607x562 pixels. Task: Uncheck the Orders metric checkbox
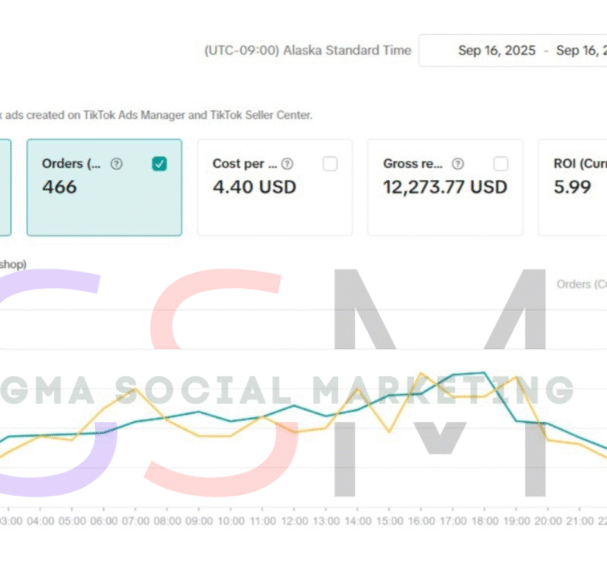tap(159, 164)
